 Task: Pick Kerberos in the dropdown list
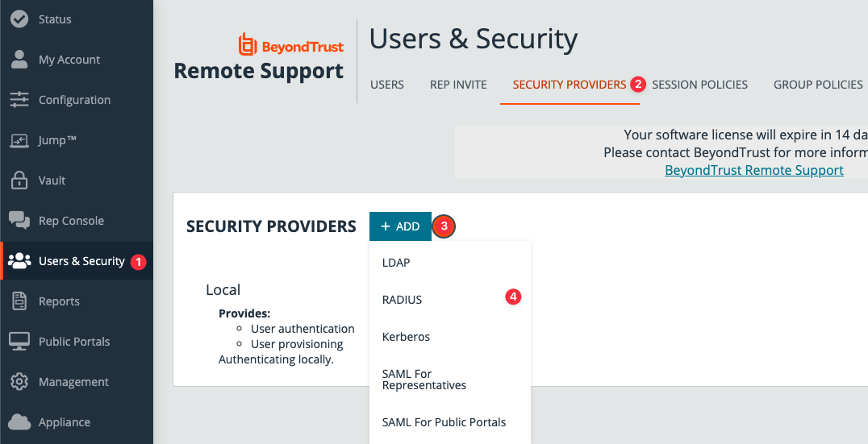tap(406, 337)
